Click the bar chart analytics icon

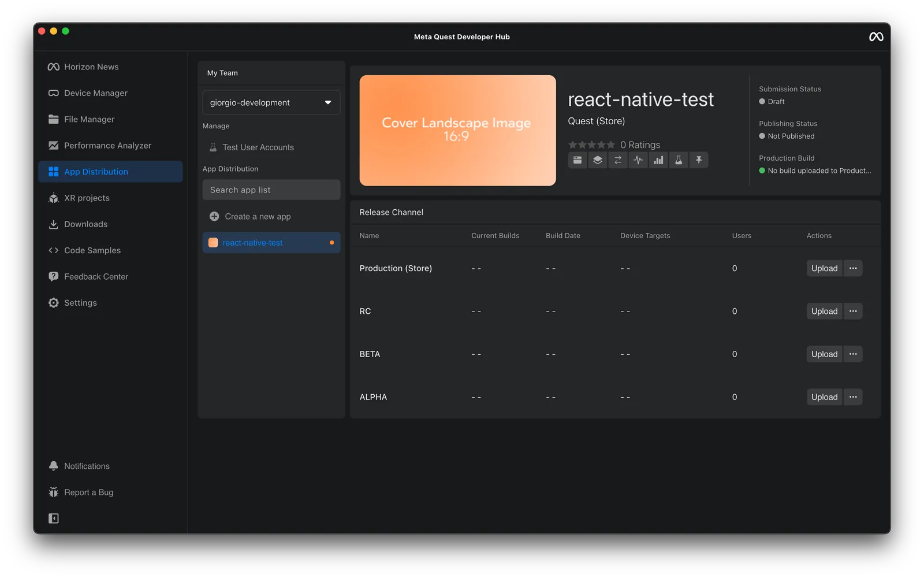pyautogui.click(x=658, y=160)
